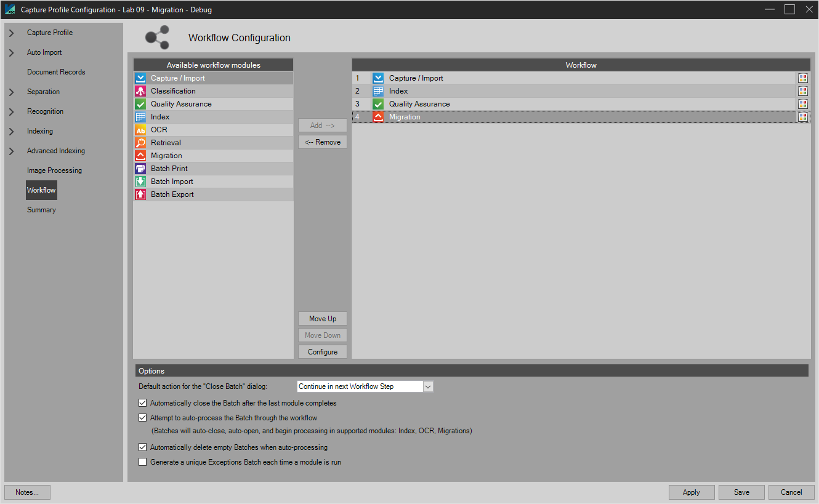This screenshot has height=504, width=819.
Task: Select the Classification module icon
Action: [140, 91]
